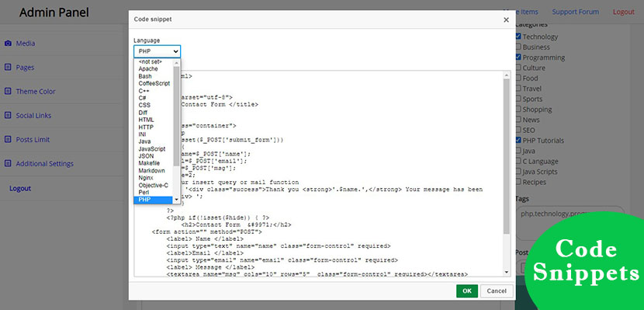Image resolution: width=644 pixels, height=310 pixels.
Task: Choose <not set> in language list
Action: [154, 61]
